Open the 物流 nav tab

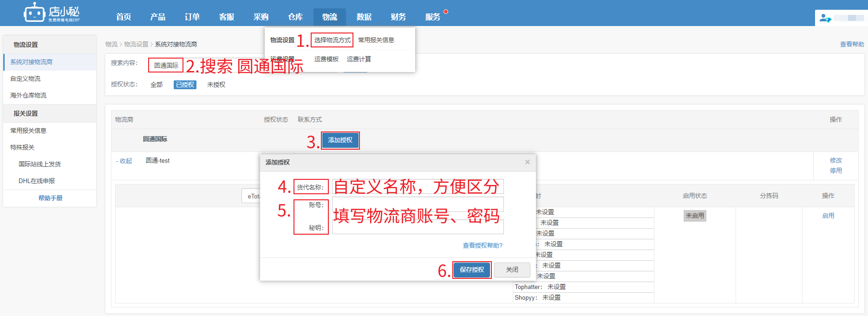click(x=330, y=17)
